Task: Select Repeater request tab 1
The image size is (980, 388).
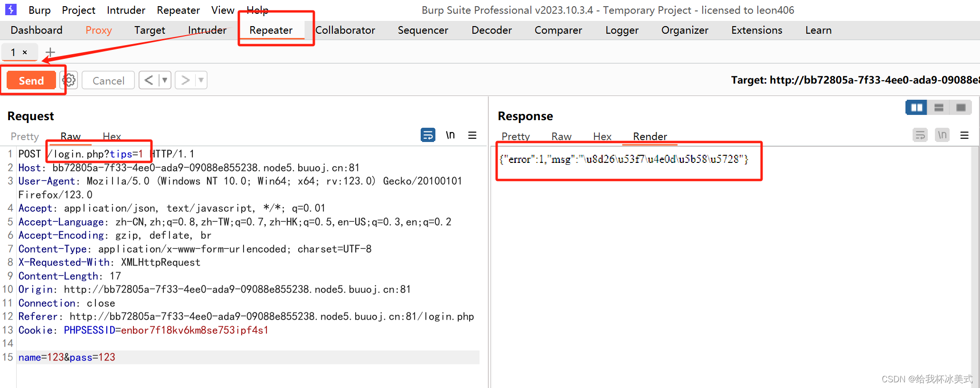Action: 13,52
